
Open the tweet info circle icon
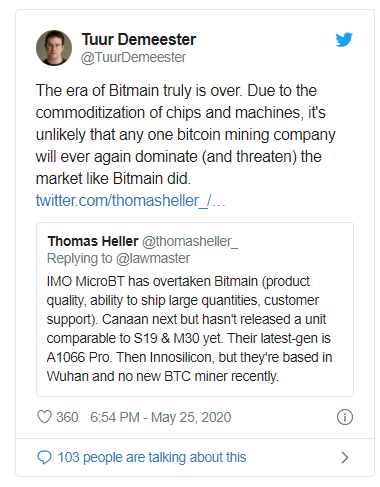click(345, 417)
